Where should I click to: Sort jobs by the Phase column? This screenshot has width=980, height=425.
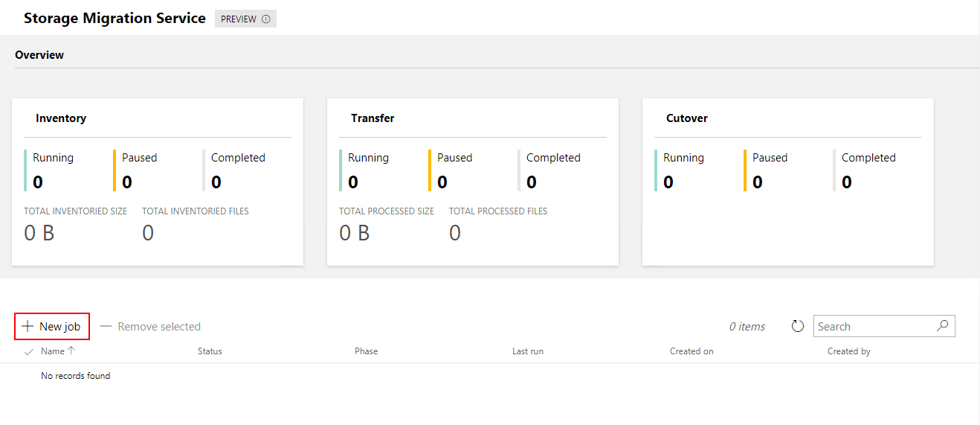point(366,351)
